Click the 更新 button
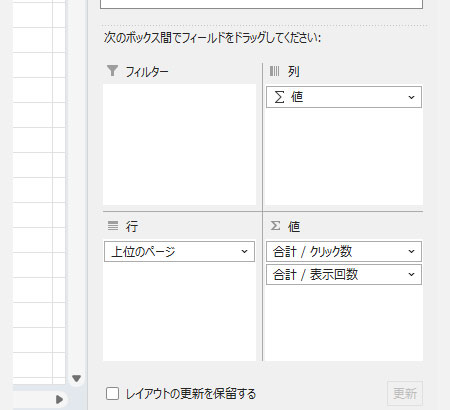 pyautogui.click(x=405, y=393)
